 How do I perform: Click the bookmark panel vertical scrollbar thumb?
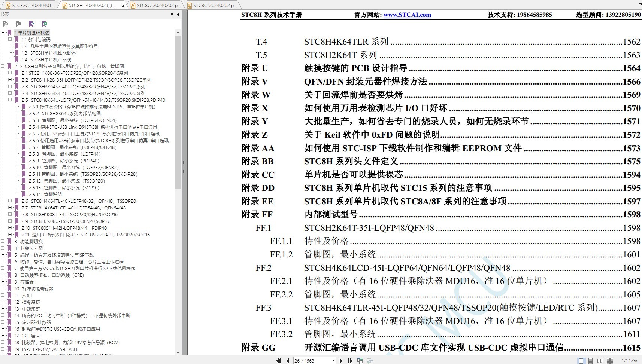[178, 112]
